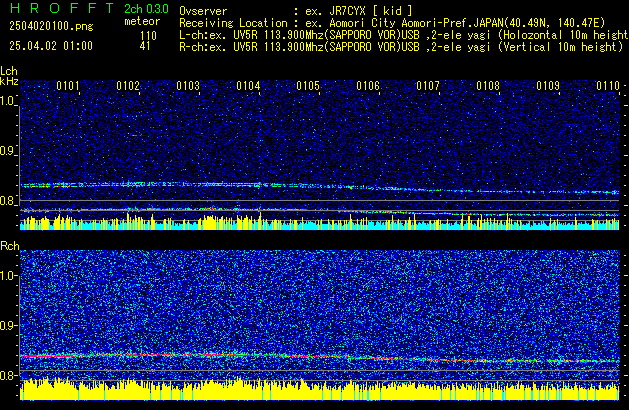Select the 0105 time marker
This screenshot has width=629, height=410.
click(x=308, y=86)
